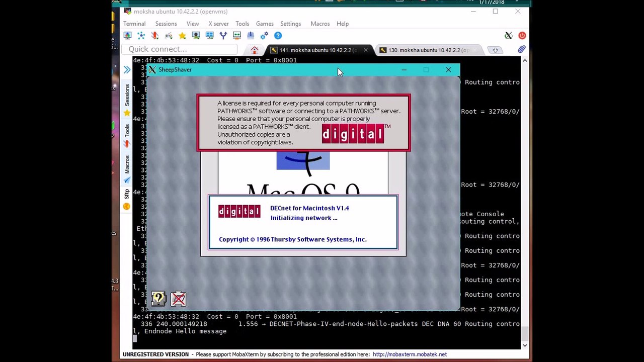Click the paperclip icon beside the tabs
The width and height of the screenshot is (644, 362).
click(x=521, y=49)
